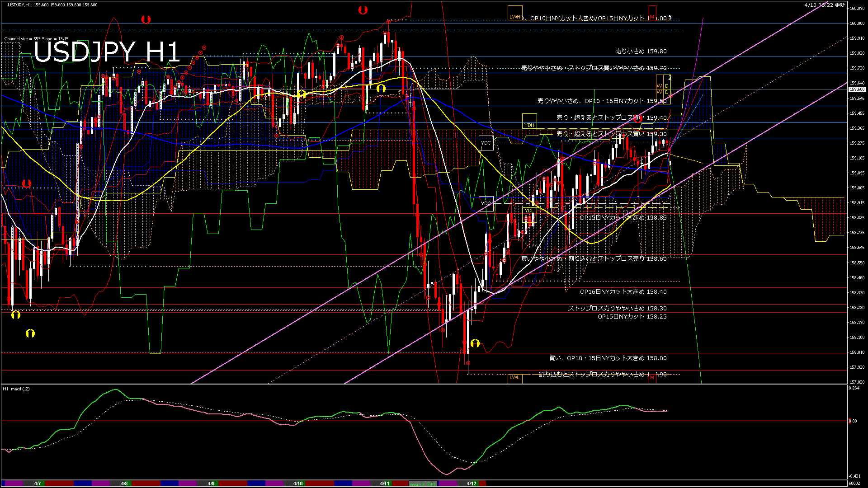Click the 4/9 date on timeline

(x=211, y=483)
